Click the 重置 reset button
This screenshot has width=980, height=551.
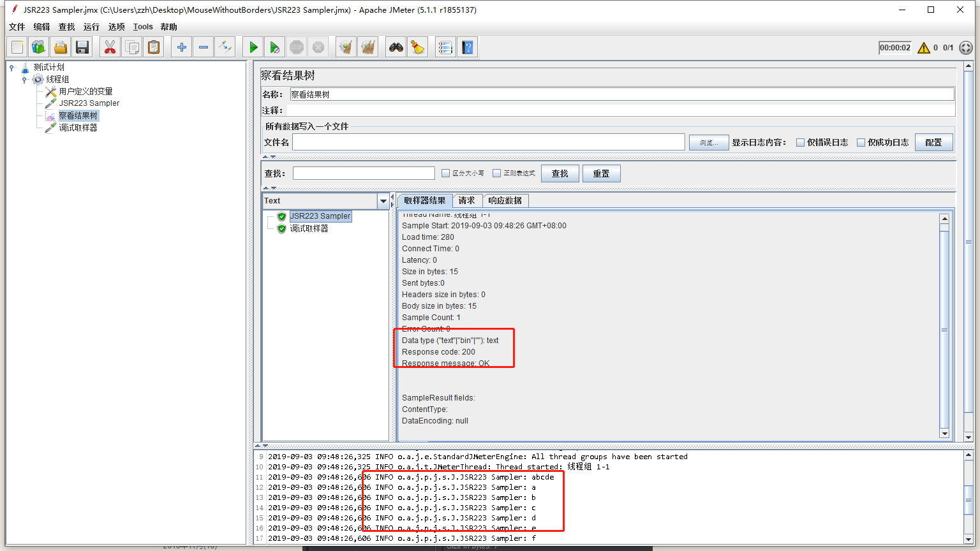coord(602,173)
